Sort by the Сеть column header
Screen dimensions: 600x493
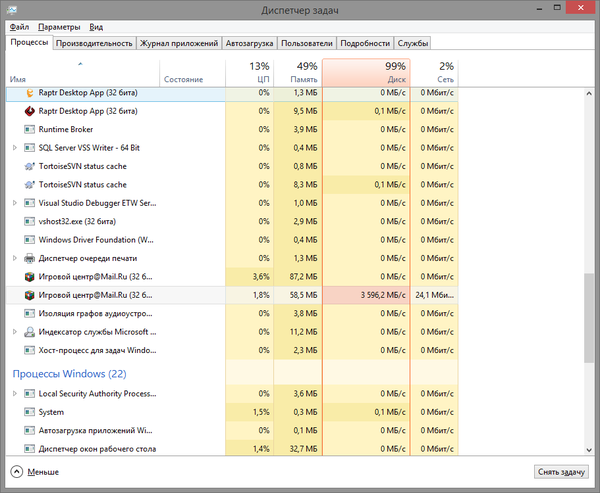434,73
